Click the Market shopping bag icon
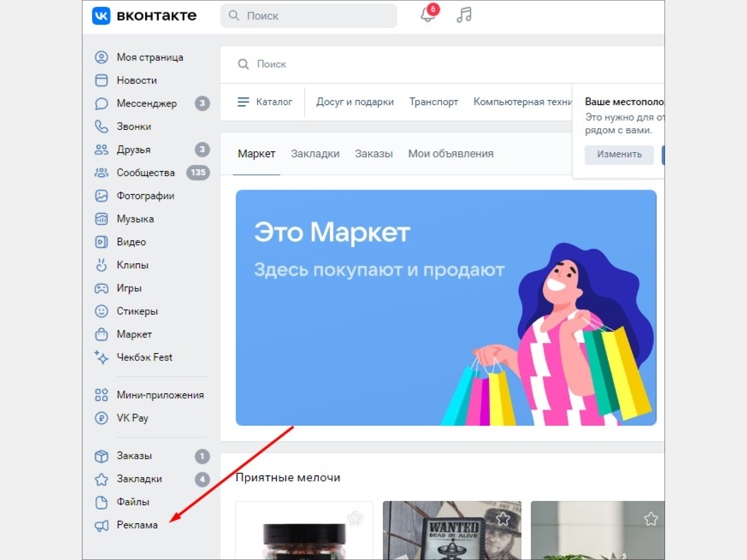Image resolution: width=747 pixels, height=560 pixels. [101, 334]
